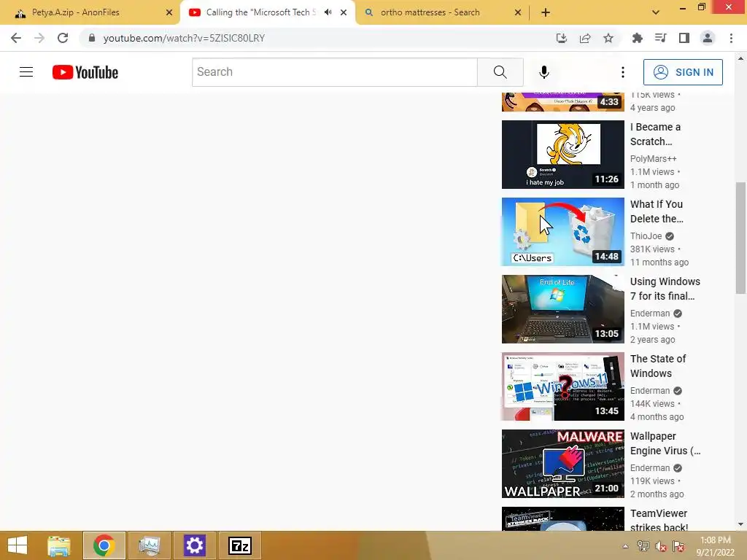Share this page icon in address bar
The height and width of the screenshot is (560, 747).
pyautogui.click(x=585, y=38)
